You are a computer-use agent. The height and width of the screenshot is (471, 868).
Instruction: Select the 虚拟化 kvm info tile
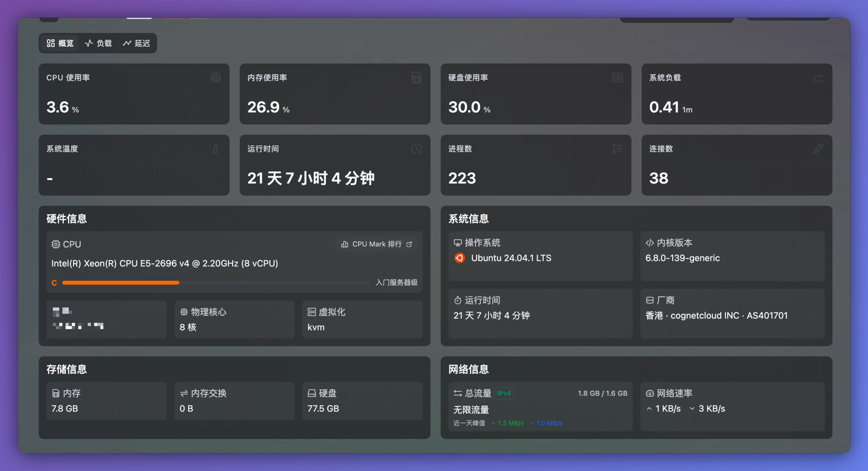pos(362,319)
